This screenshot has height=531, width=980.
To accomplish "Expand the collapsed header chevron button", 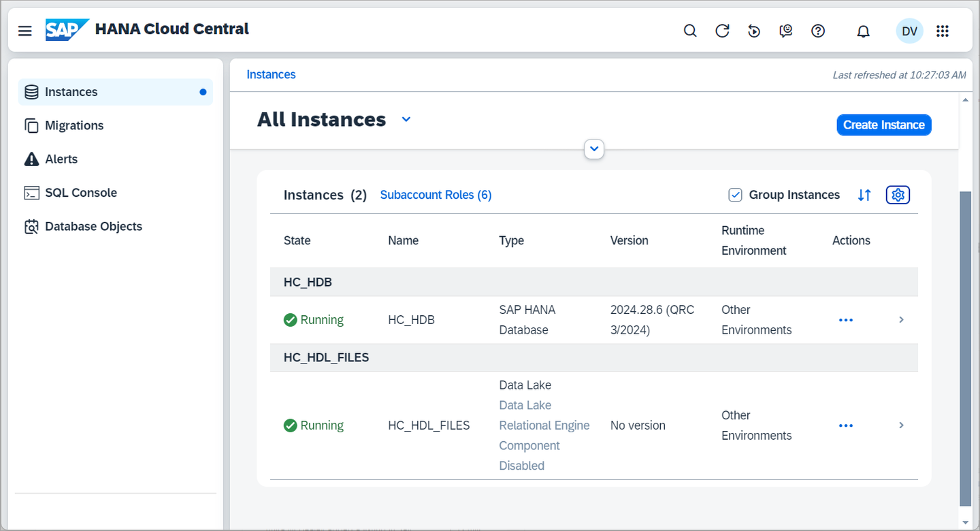I will 594,148.
